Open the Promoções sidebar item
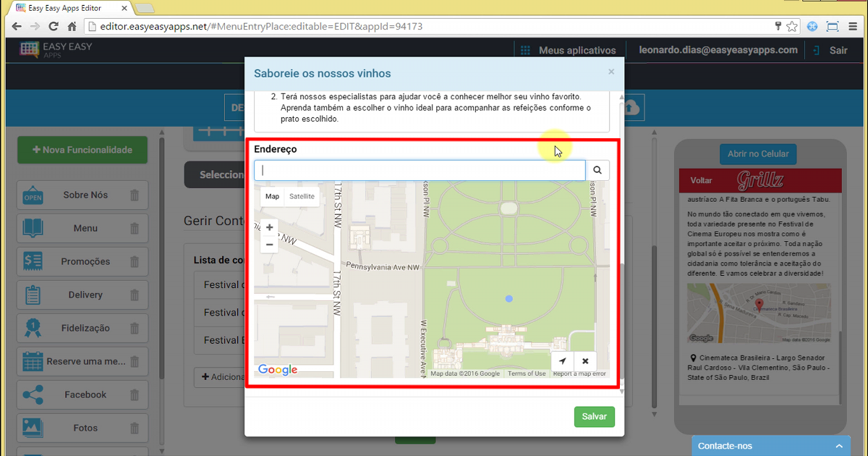 85,261
